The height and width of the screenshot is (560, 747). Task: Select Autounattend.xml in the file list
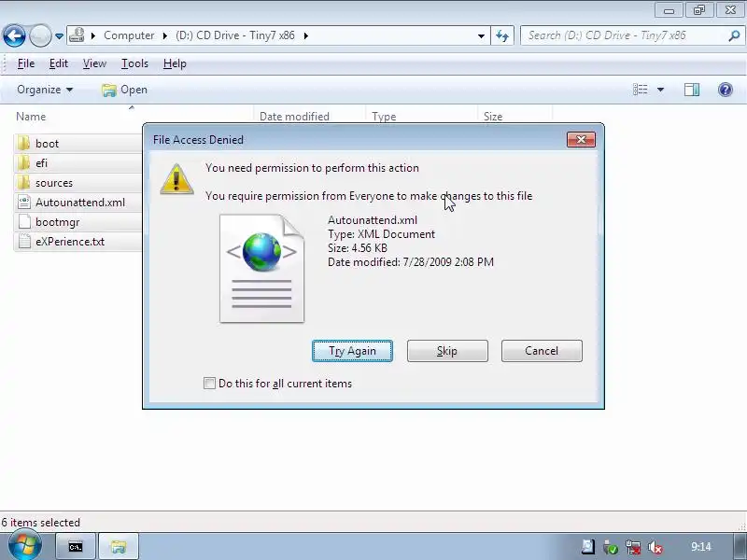point(78,203)
